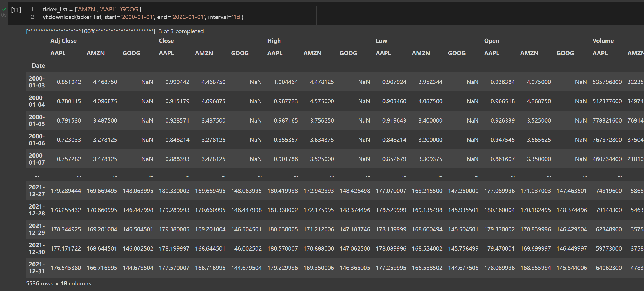Click the '5536 rows × 18 columns' summary text
Image resolution: width=644 pixels, height=291 pixels.
coord(59,283)
